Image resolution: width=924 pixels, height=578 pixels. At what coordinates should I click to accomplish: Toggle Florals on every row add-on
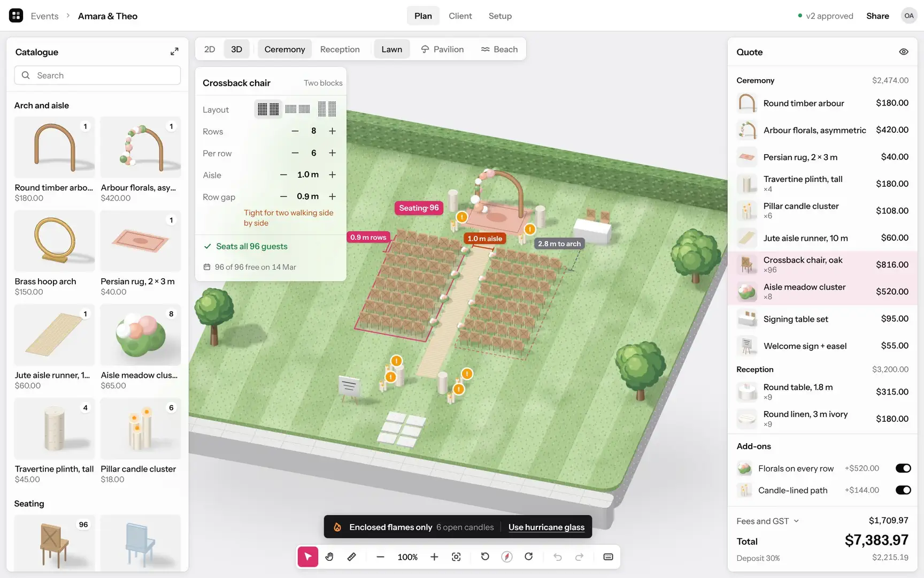coord(903,468)
